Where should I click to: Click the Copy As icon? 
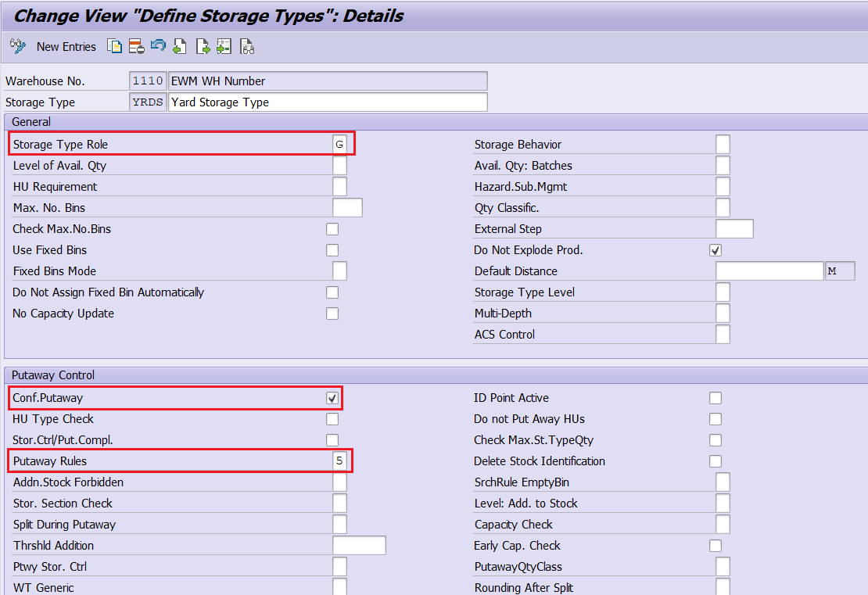(115, 47)
